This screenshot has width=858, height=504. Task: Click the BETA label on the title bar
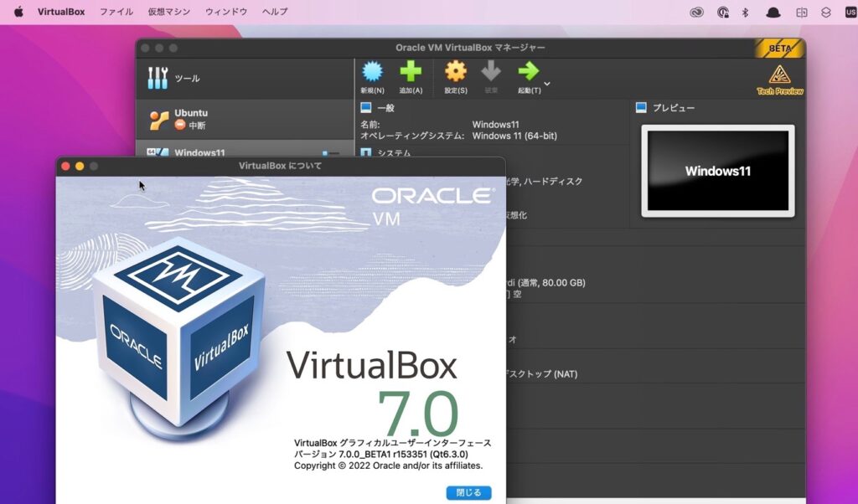(781, 48)
